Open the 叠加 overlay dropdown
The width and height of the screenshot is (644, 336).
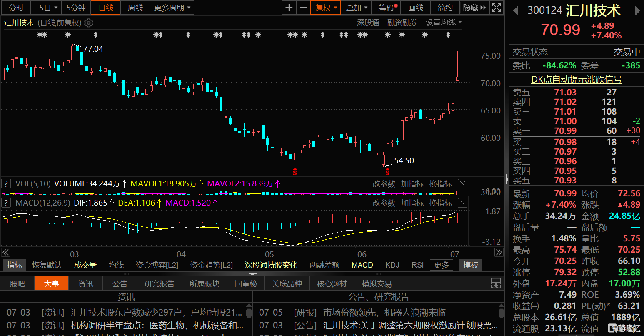(x=357, y=8)
